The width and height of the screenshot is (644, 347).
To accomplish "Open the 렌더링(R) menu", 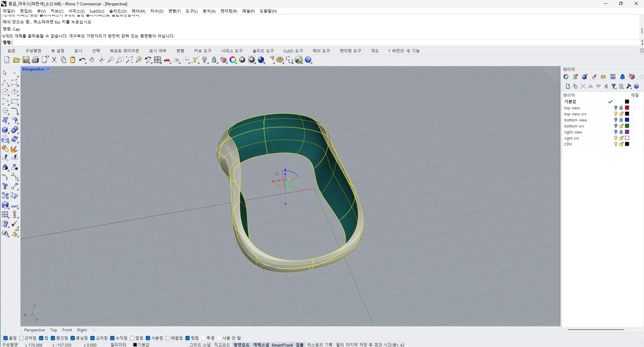I will (229, 11).
